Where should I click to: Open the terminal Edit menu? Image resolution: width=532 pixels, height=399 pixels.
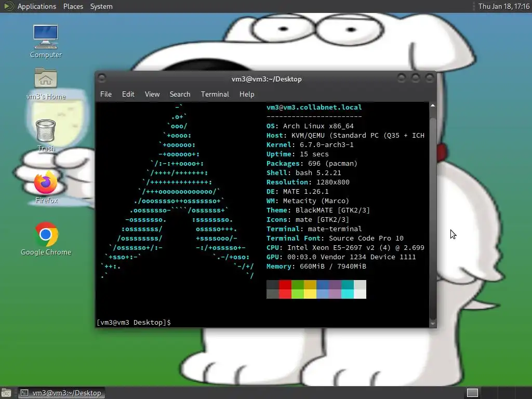(128, 94)
